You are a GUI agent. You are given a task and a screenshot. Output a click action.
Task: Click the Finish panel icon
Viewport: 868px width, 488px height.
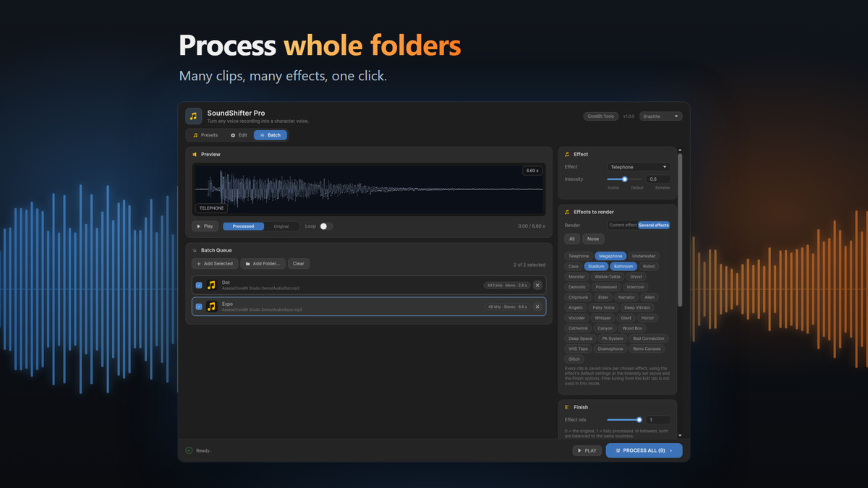pos(567,407)
